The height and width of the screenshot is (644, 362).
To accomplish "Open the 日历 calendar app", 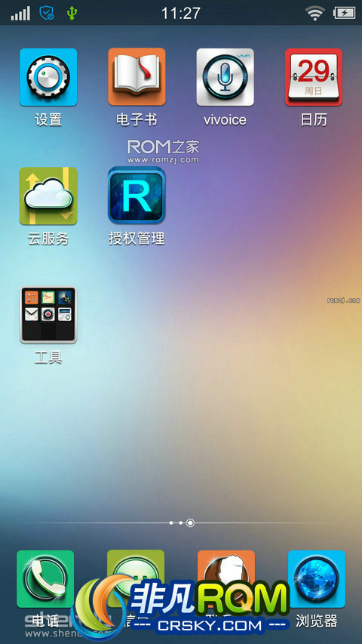I will pyautogui.click(x=314, y=77).
